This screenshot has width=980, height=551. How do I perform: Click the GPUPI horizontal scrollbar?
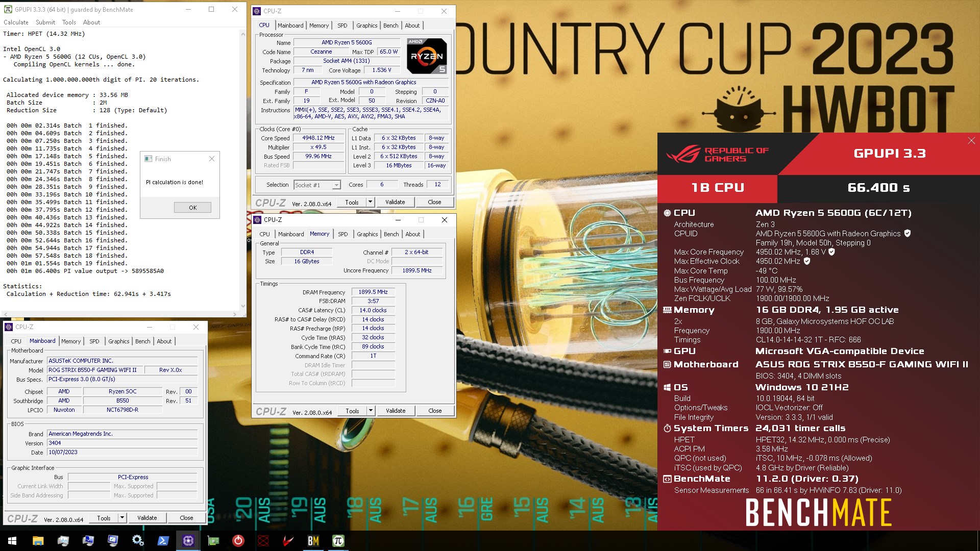tap(119, 314)
